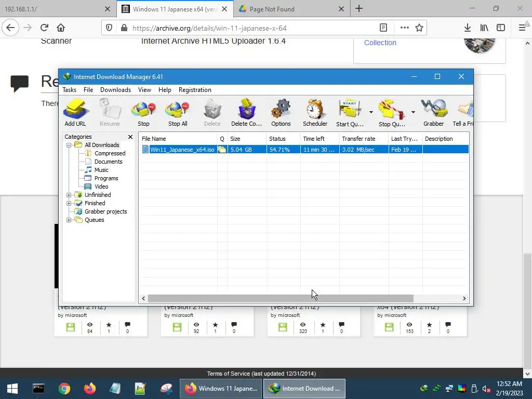532x399 pixels.
Task: Click the taskbar clock showing 12:52 AM
Action: click(x=509, y=389)
